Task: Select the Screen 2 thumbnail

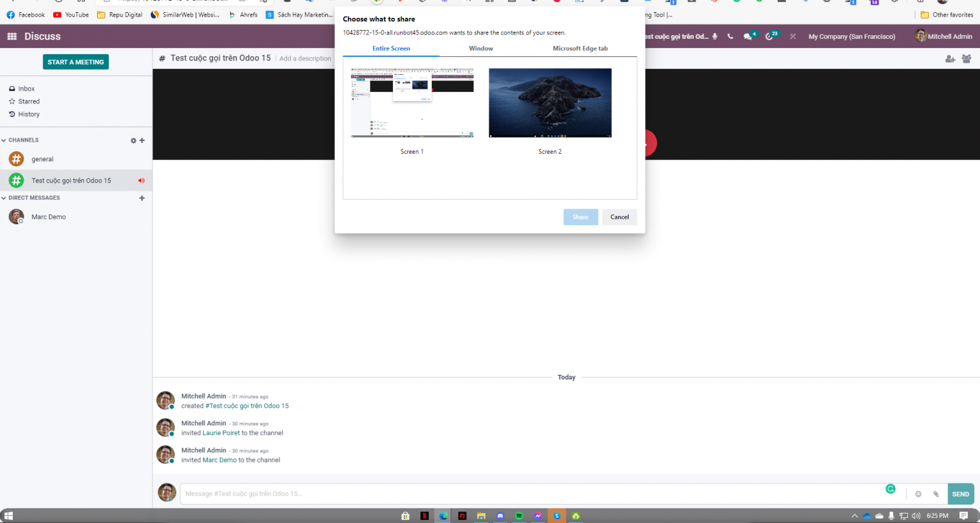Action: coord(550,103)
